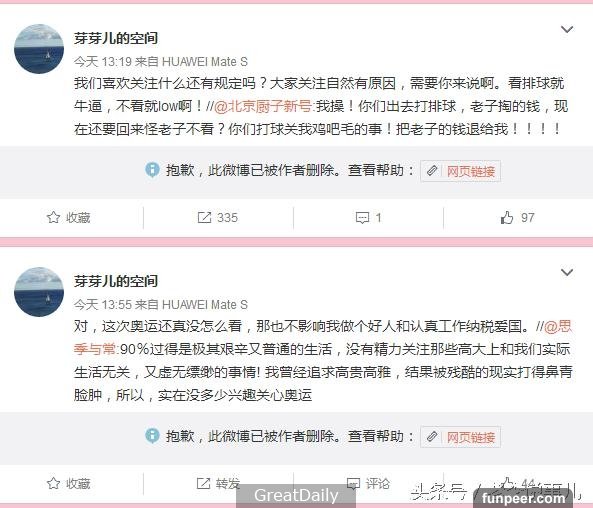Like the first post with 97 likes
The image size is (593, 508).
click(507, 217)
